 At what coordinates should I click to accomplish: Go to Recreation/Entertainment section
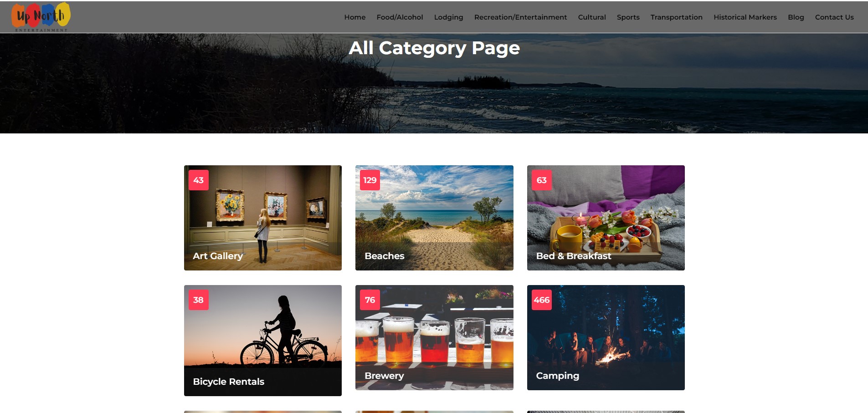(x=520, y=17)
